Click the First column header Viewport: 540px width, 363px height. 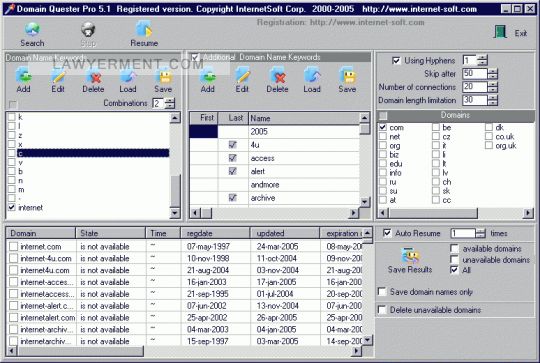click(x=204, y=118)
